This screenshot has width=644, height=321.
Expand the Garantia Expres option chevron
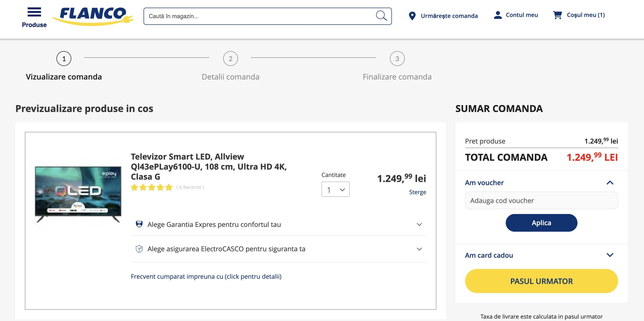(x=419, y=224)
